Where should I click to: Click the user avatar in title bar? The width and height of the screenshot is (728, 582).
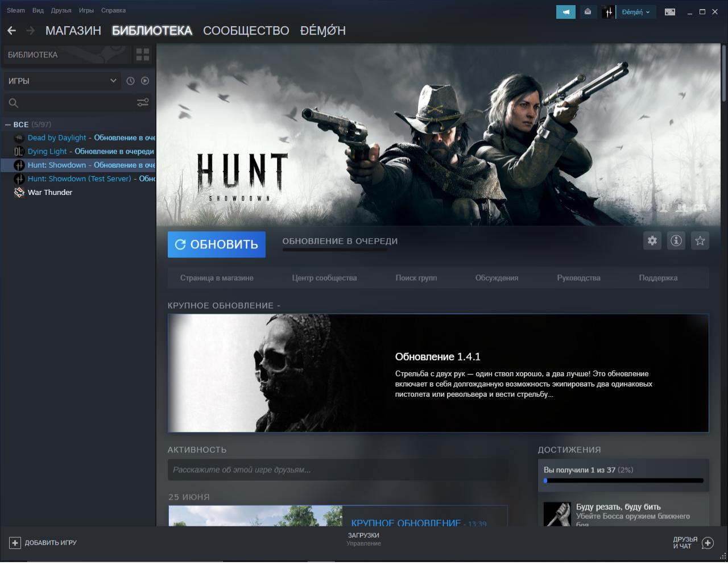608,12
